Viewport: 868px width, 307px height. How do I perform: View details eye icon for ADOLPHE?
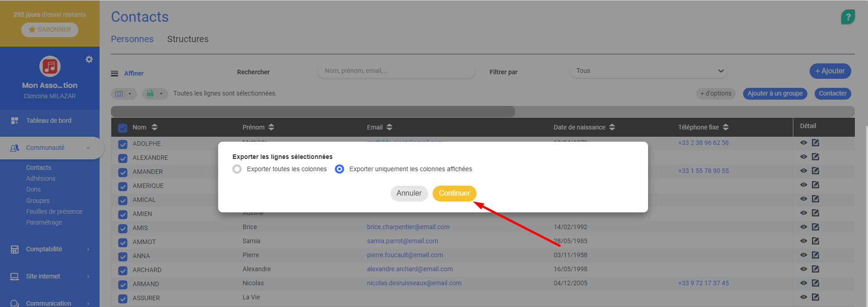[x=803, y=143]
